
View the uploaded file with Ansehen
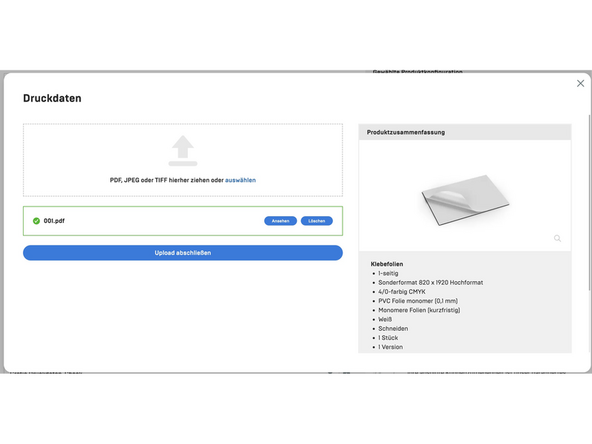point(280,221)
